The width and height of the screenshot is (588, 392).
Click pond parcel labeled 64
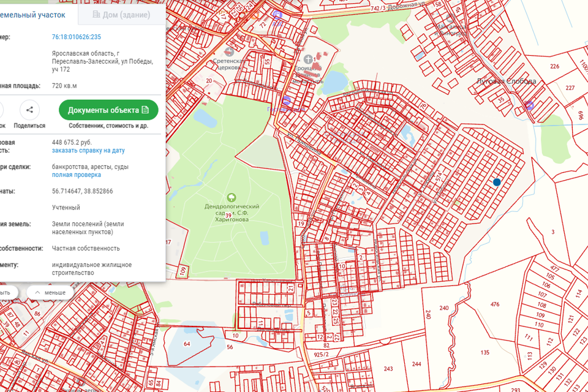pyautogui.click(x=187, y=344)
